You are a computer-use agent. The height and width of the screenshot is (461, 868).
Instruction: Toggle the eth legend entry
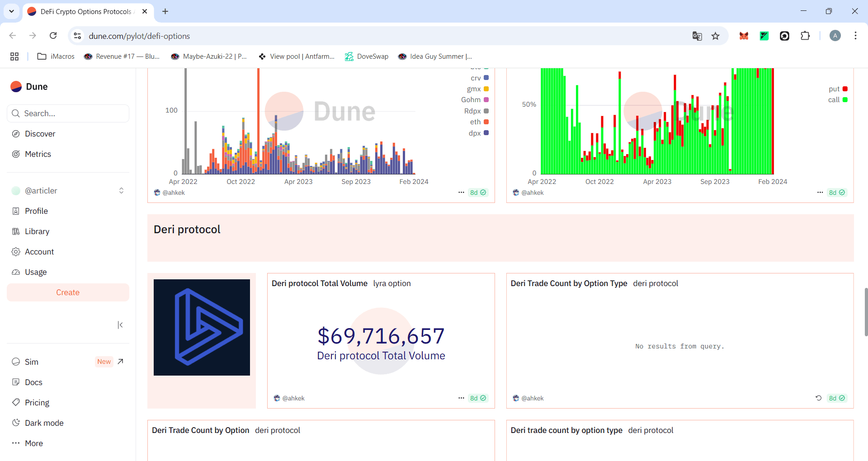(x=479, y=122)
